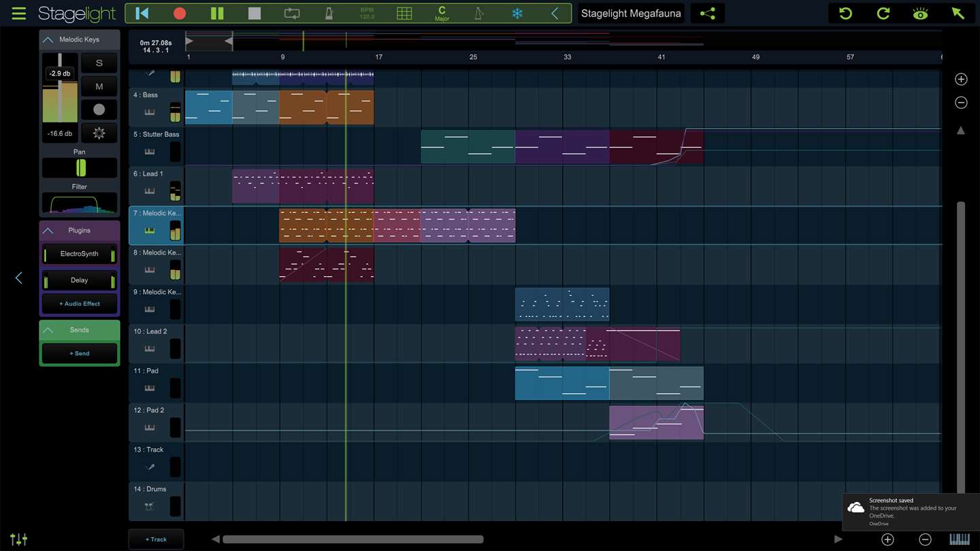Click the keyboard instrument icon on Bass track

point(150,112)
